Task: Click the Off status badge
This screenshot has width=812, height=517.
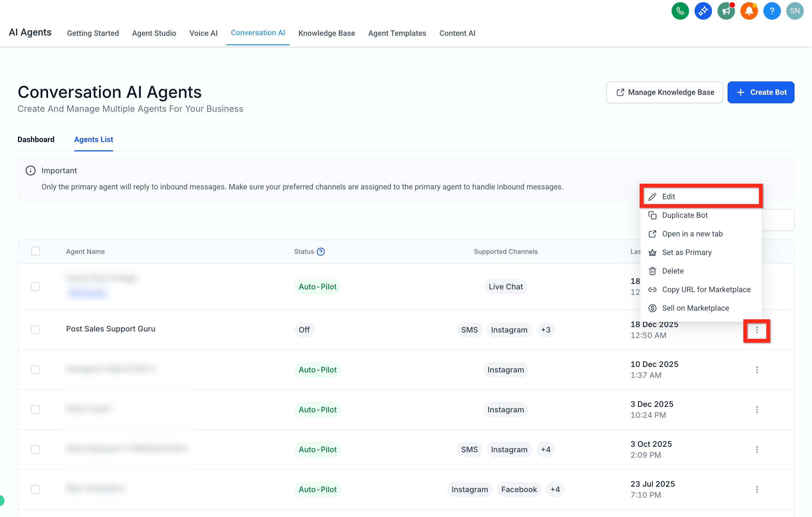Action: [x=304, y=330]
